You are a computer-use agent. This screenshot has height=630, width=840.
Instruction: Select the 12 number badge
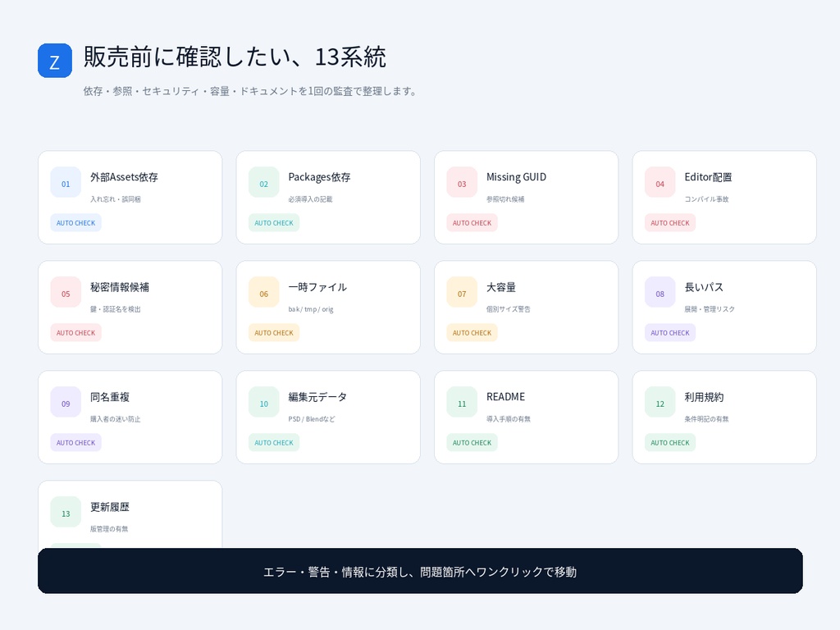point(660,402)
